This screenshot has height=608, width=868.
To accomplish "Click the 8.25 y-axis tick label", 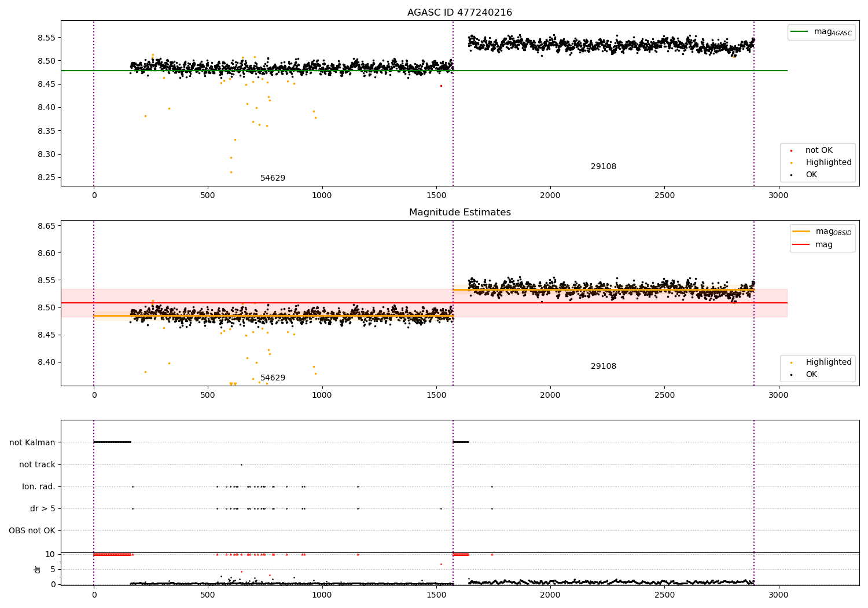I will click(x=46, y=178).
